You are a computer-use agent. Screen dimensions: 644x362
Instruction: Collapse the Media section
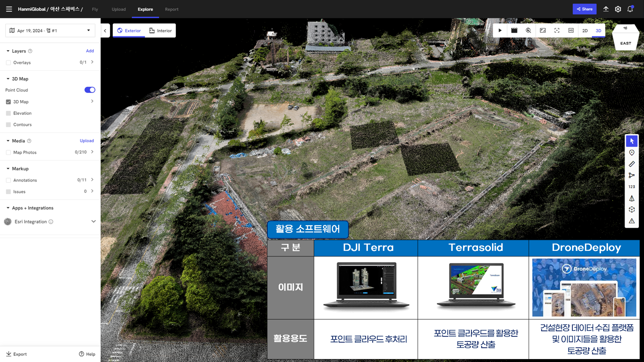click(x=8, y=141)
